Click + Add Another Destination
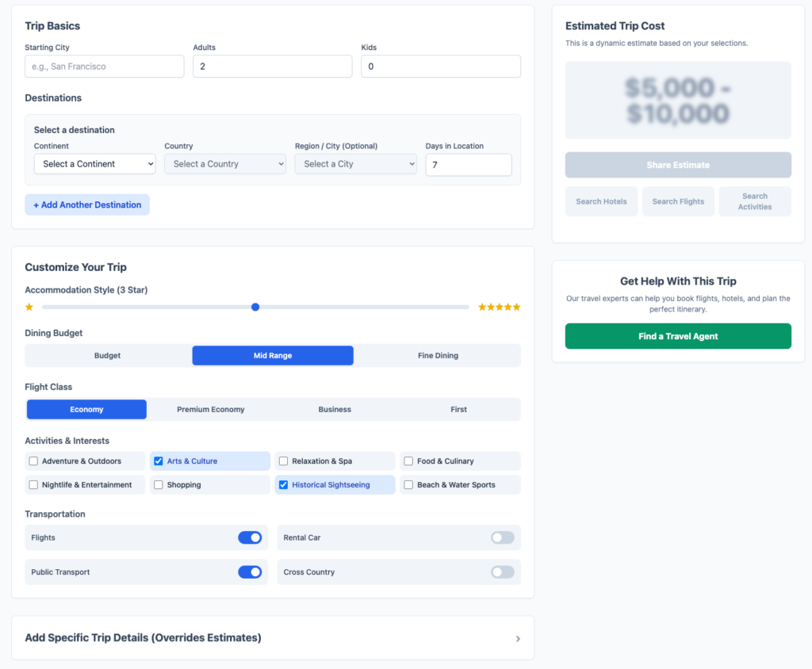The width and height of the screenshot is (812, 669). [87, 205]
